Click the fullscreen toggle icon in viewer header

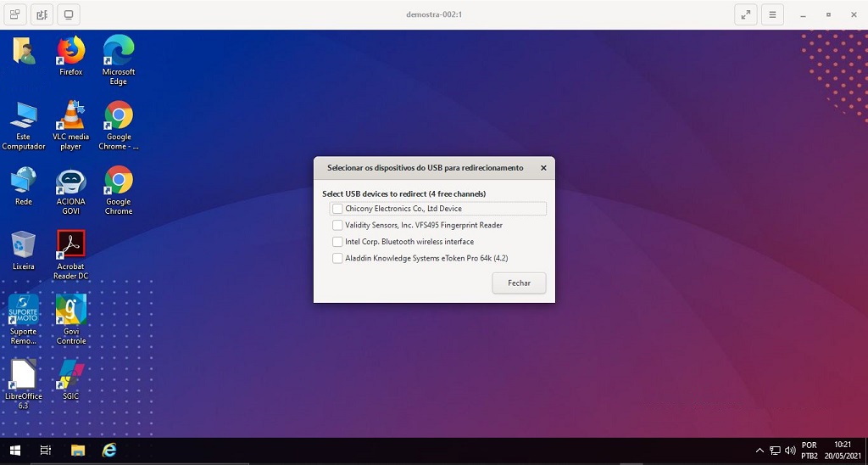click(745, 14)
